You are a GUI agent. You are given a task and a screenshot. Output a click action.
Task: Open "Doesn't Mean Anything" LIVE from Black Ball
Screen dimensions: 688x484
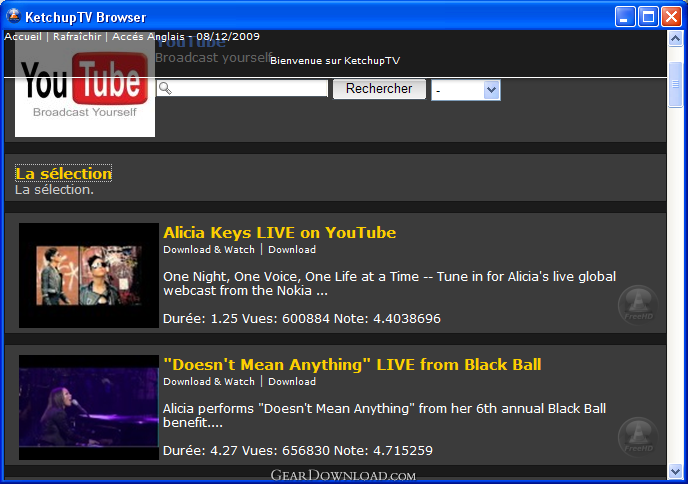click(x=352, y=365)
